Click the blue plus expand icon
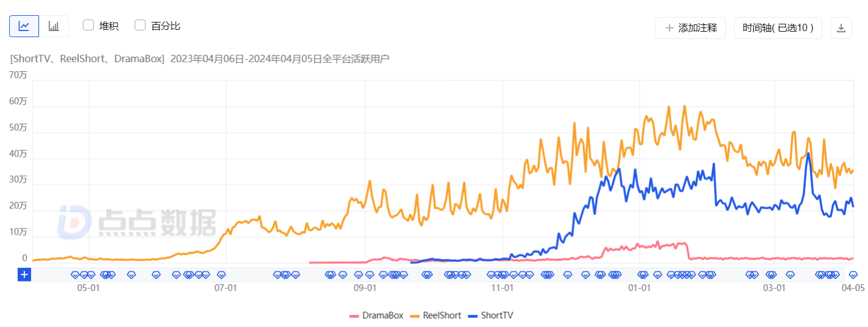868x327 pixels. (x=24, y=275)
